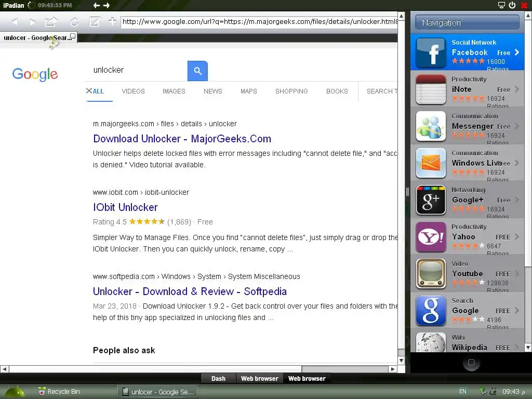Launch Youtube app icon

431,274
